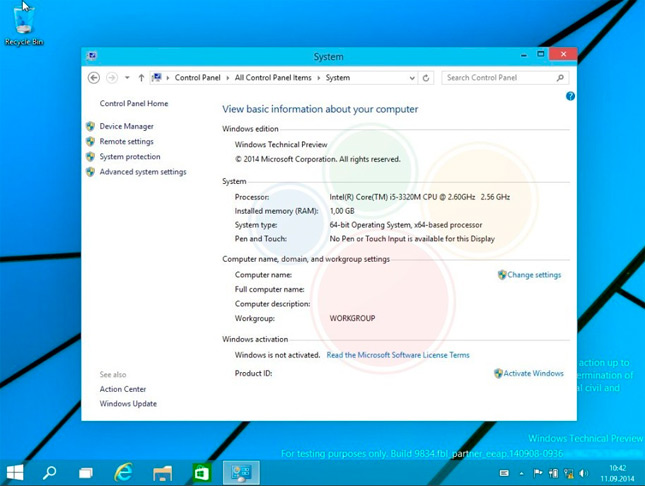Select System in the breadcrumb path
Viewport: 645px width, 486px height.
point(338,78)
